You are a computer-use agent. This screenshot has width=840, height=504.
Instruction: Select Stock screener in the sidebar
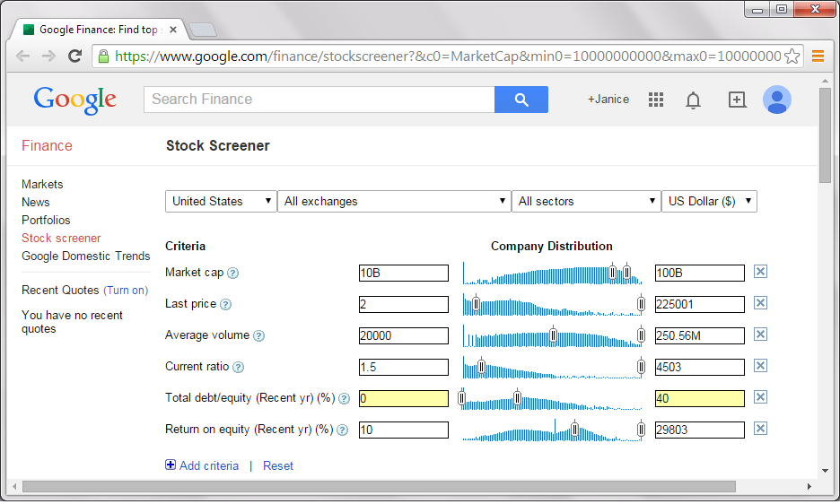click(61, 239)
